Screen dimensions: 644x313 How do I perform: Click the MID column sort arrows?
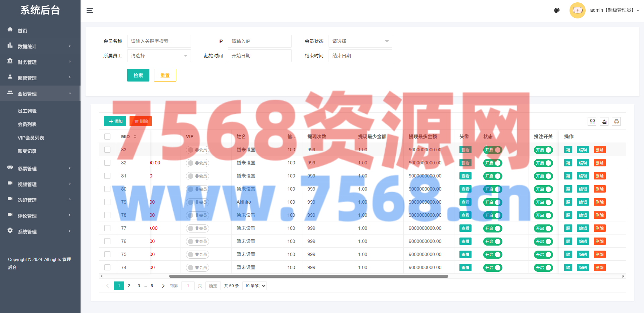pyautogui.click(x=135, y=137)
